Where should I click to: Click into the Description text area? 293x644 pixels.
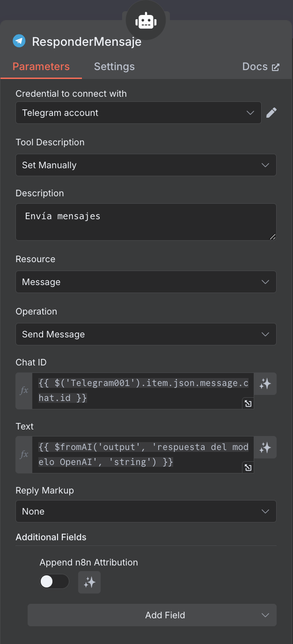[x=146, y=222]
